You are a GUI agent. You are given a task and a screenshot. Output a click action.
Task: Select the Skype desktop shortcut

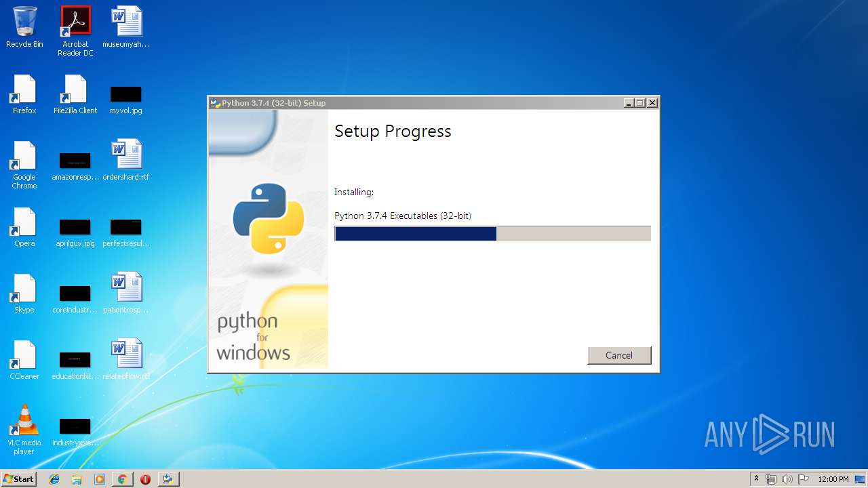click(24, 293)
